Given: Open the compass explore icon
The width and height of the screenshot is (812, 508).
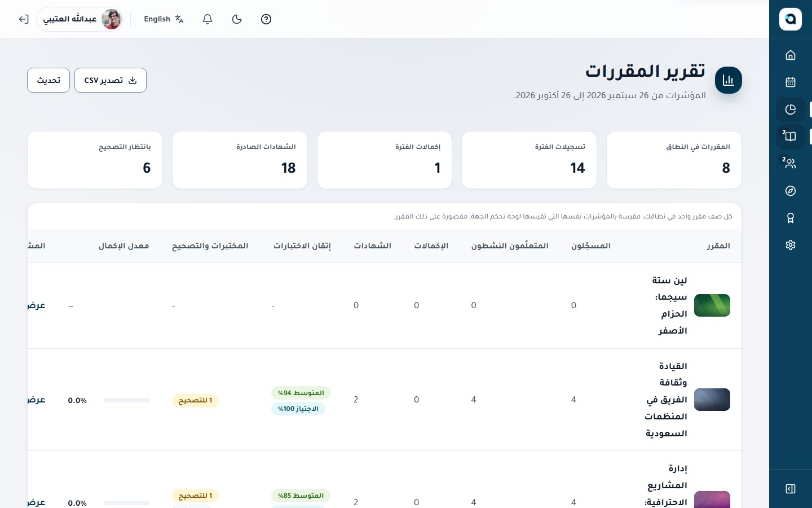Looking at the screenshot, I should click(x=791, y=191).
